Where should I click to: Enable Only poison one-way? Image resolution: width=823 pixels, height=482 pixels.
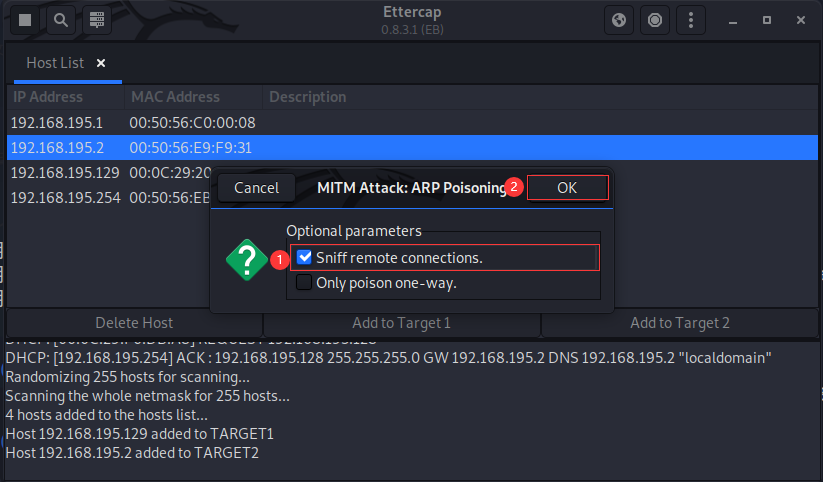305,283
